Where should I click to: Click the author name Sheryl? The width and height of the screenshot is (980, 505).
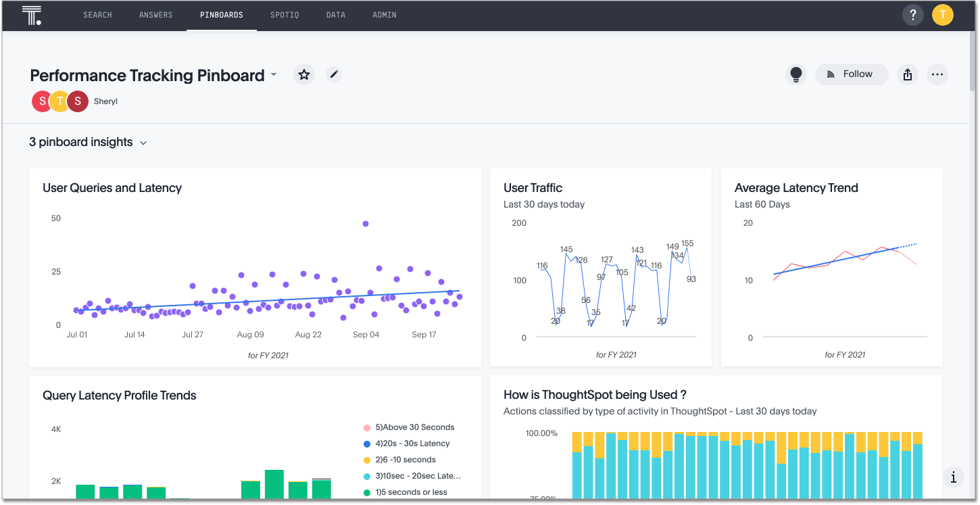(x=105, y=101)
